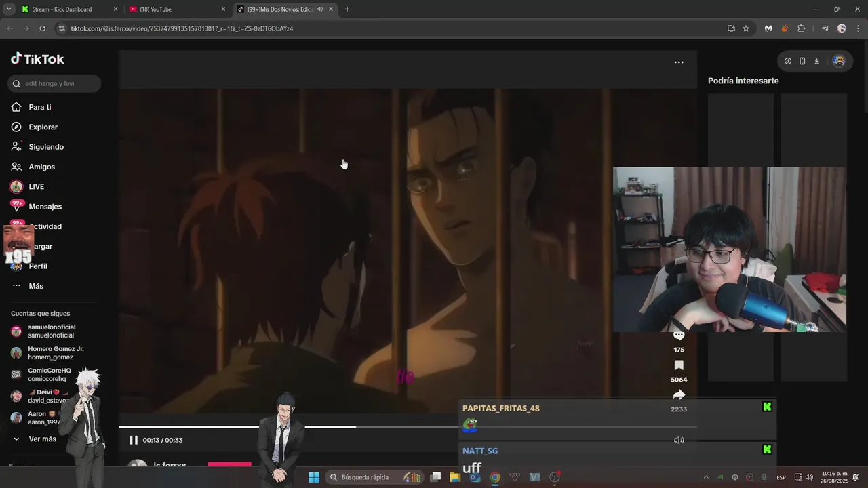Click the browser address bar URL
Screen dimensions: 868x488
point(182,28)
